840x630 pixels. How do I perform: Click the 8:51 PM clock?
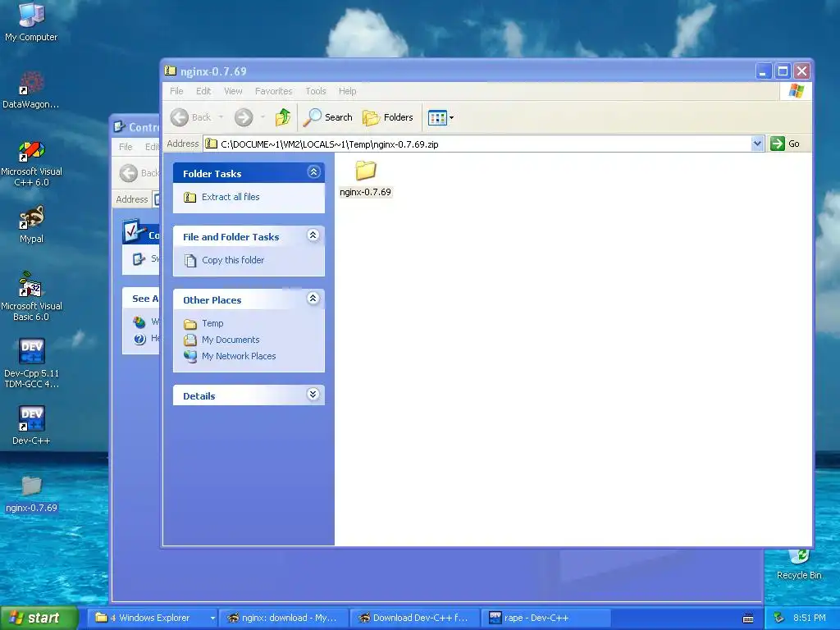(810, 618)
